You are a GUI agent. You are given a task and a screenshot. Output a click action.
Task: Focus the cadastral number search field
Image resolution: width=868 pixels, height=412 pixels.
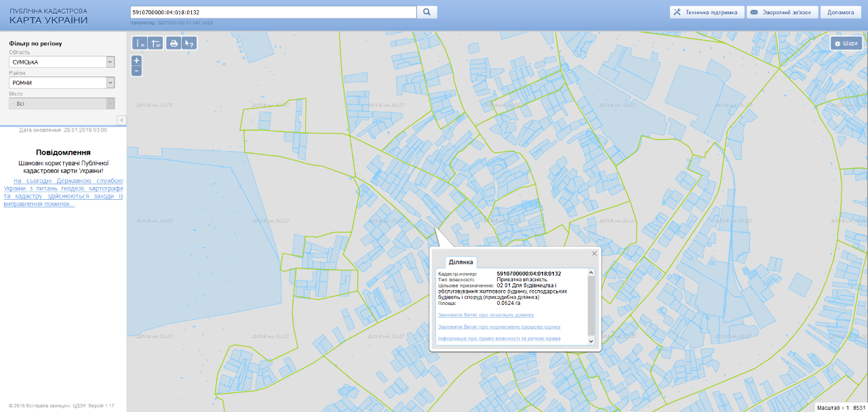(x=273, y=12)
